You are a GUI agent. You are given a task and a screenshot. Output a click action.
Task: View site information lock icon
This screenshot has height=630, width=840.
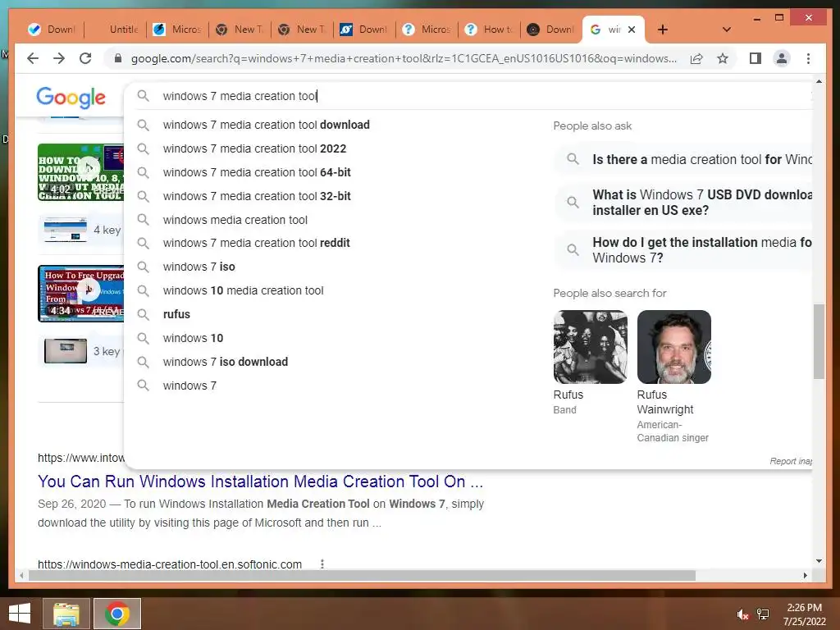point(118,58)
